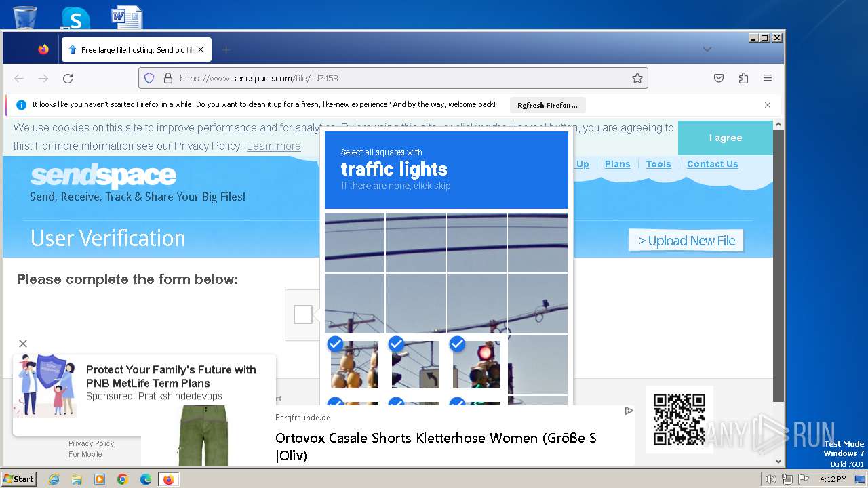The width and height of the screenshot is (868, 488).
Task: Click the Upload New File button
Action: click(x=686, y=241)
